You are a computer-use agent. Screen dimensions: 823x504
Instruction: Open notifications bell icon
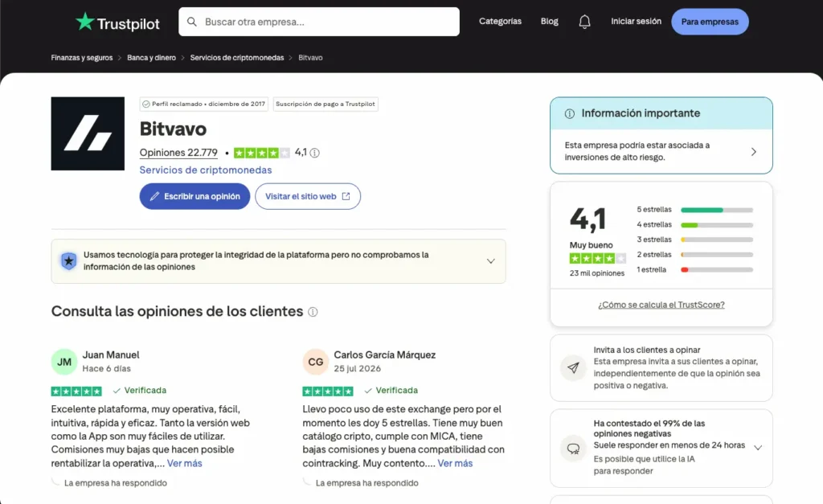click(584, 22)
